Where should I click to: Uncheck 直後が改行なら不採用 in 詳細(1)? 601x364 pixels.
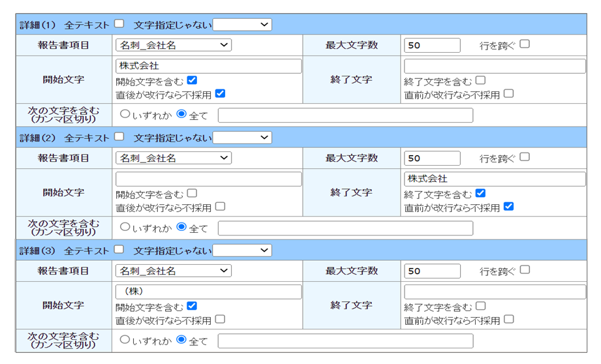[220, 94]
